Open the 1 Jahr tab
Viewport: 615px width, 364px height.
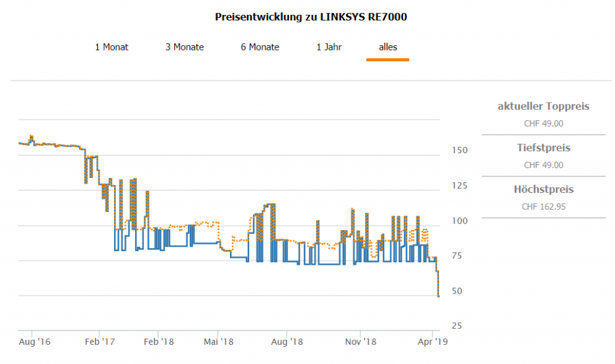(x=329, y=47)
